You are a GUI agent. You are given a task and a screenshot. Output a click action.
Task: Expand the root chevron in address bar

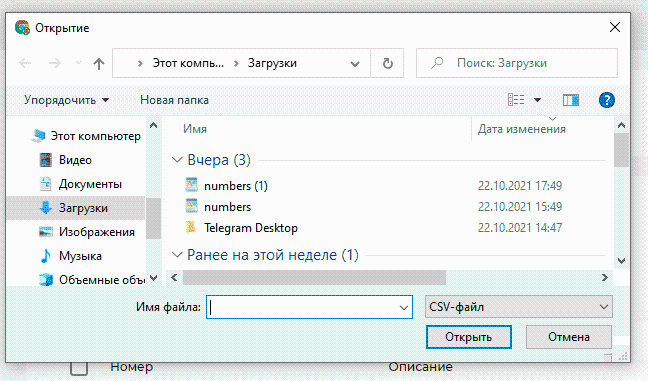point(140,63)
